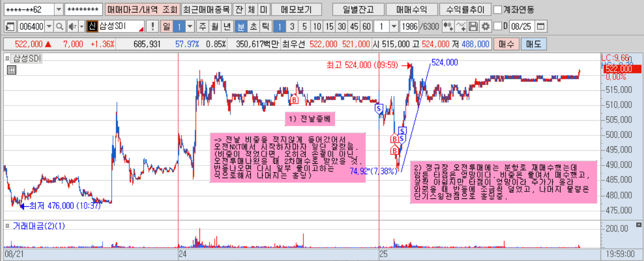Click 매매마크/내역 조회 button

pyautogui.click(x=142, y=10)
